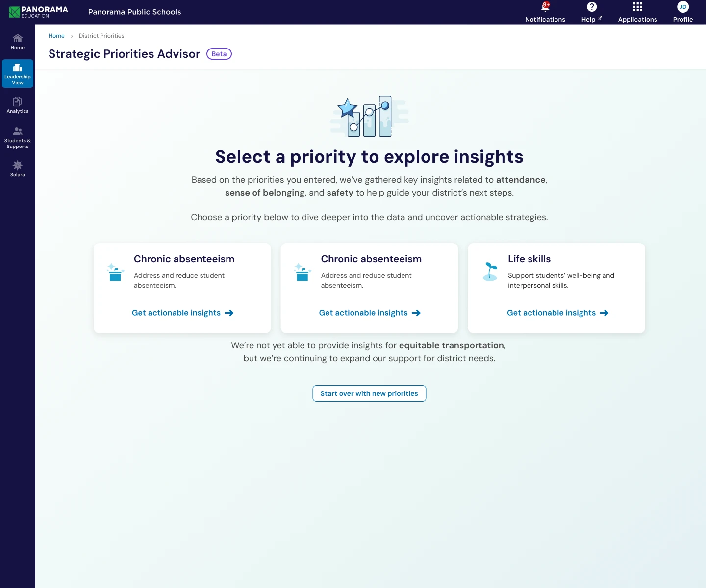
Task: Click the Life skills sprout icon
Action: [x=490, y=271]
